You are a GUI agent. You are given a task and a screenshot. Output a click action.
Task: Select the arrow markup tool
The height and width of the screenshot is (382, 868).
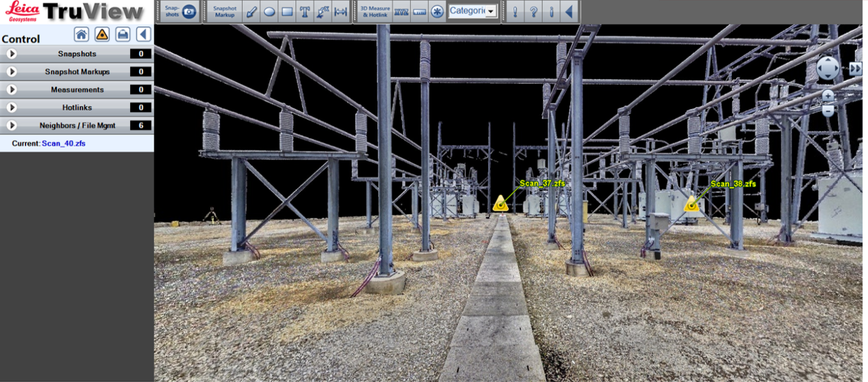251,12
